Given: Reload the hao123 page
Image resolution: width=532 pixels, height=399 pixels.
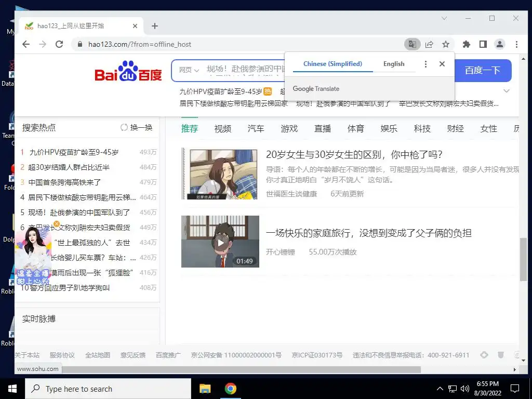Looking at the screenshot, I should pyautogui.click(x=59, y=44).
